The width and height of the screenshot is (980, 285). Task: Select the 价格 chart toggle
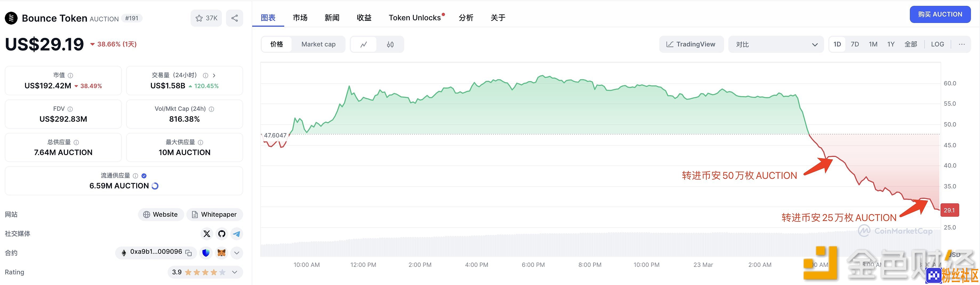[x=276, y=44]
